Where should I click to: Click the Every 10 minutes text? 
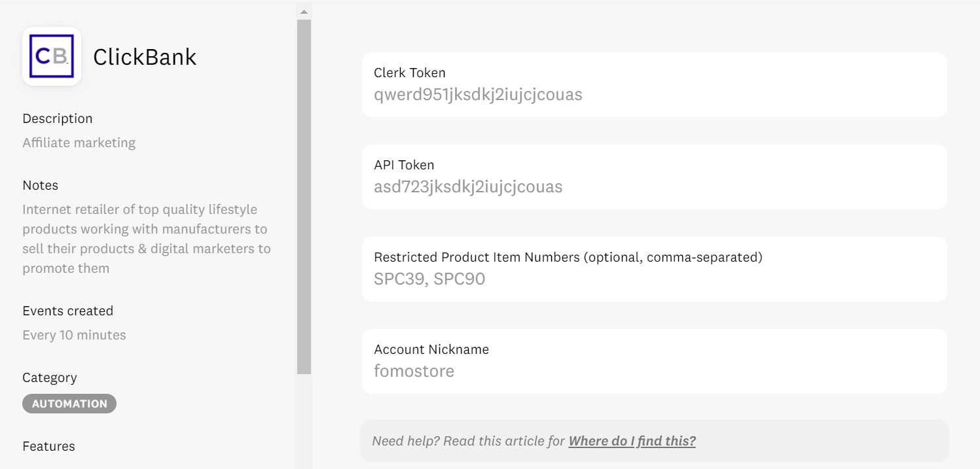pyautogui.click(x=74, y=335)
